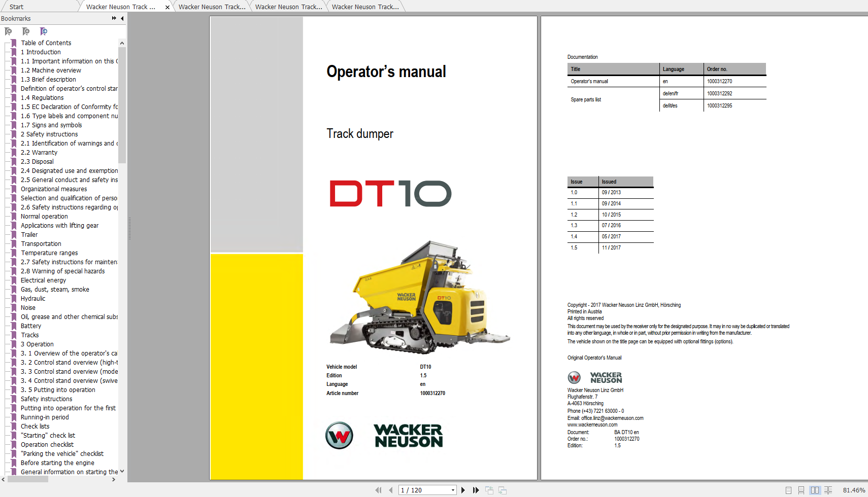Open 2.3 Disposal bookmark
Viewport: 868px width, 497px height.
click(x=37, y=162)
